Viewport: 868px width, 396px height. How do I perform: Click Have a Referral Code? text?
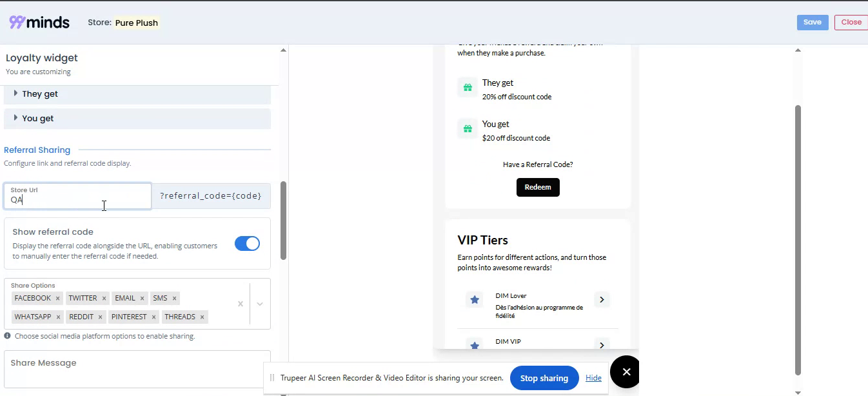pos(538,164)
